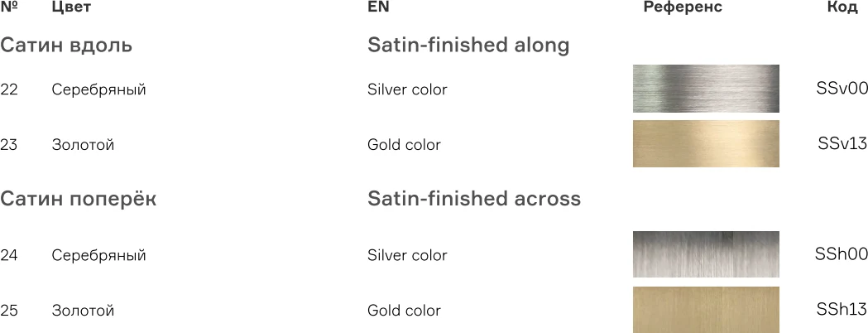
Task: Click Серебряный in row 24
Action: (x=98, y=255)
